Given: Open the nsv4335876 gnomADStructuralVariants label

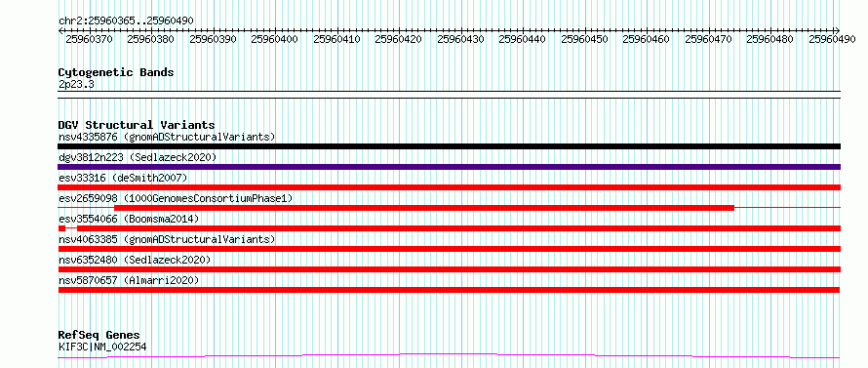Looking at the screenshot, I should point(167,137).
